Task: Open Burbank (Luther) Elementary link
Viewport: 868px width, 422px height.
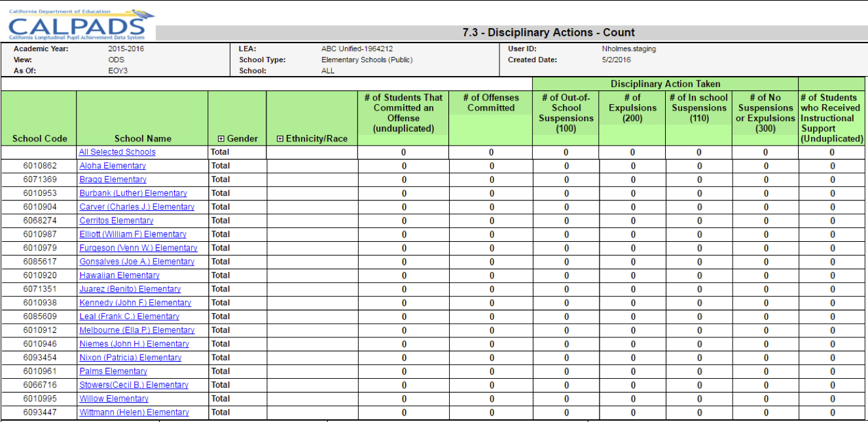Action: tap(133, 193)
